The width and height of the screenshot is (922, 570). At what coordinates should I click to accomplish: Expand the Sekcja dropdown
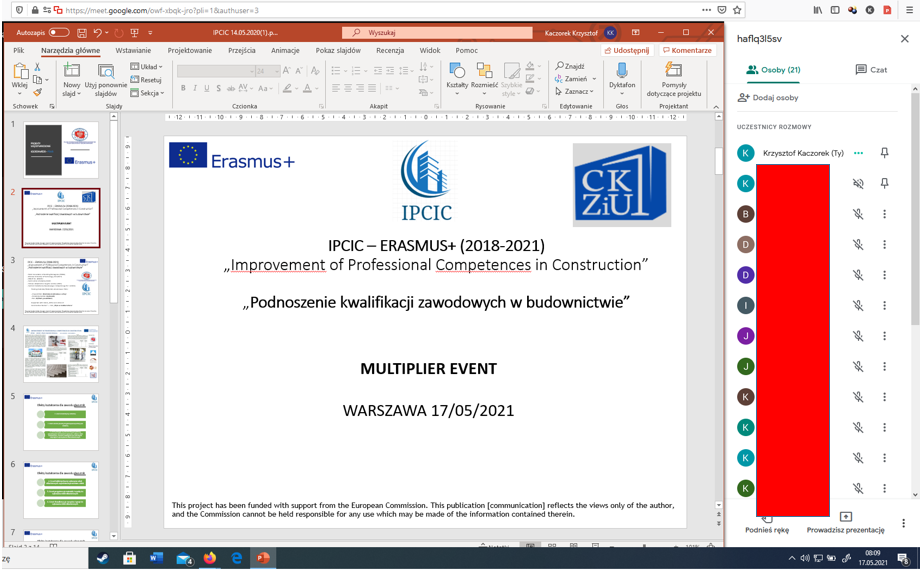coord(147,93)
